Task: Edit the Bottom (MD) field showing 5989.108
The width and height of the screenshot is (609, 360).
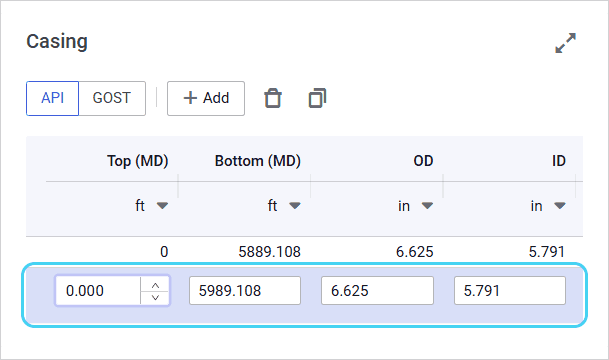Action: coord(245,290)
